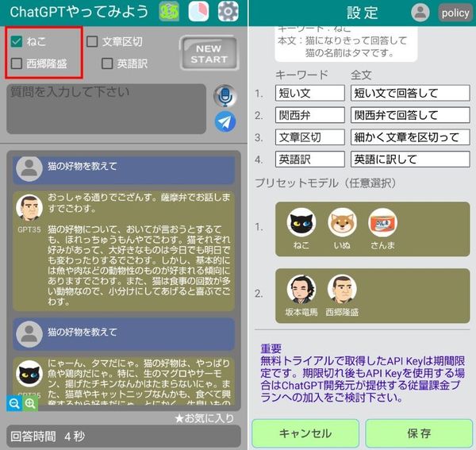
Task: Open the pie chart usage icon
Action: pyautogui.click(x=198, y=11)
